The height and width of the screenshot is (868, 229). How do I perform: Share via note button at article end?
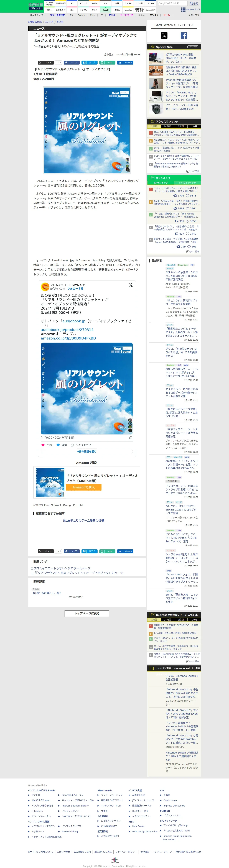pyautogui.click(x=107, y=551)
